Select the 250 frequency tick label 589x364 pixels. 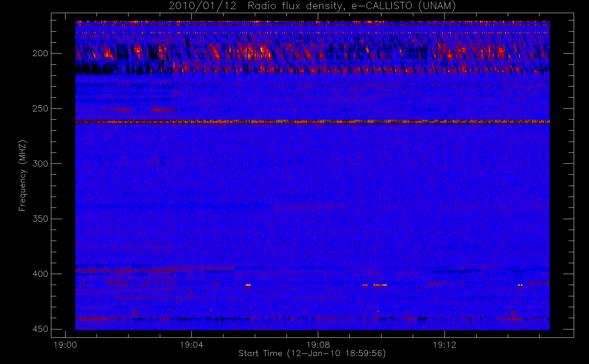(x=40, y=108)
